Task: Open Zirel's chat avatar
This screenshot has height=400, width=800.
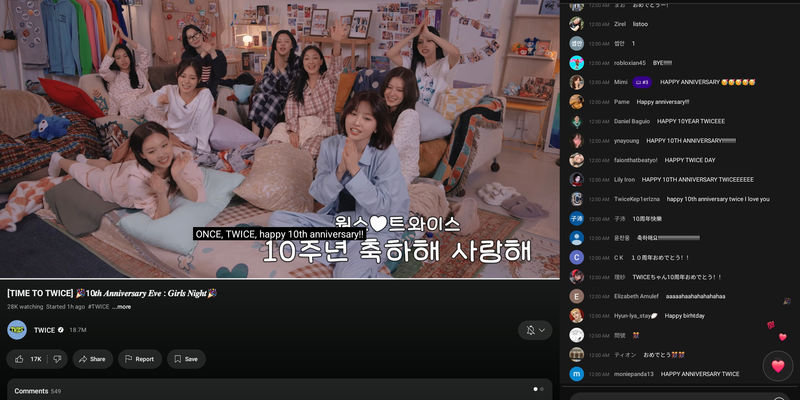Action: 577,24
